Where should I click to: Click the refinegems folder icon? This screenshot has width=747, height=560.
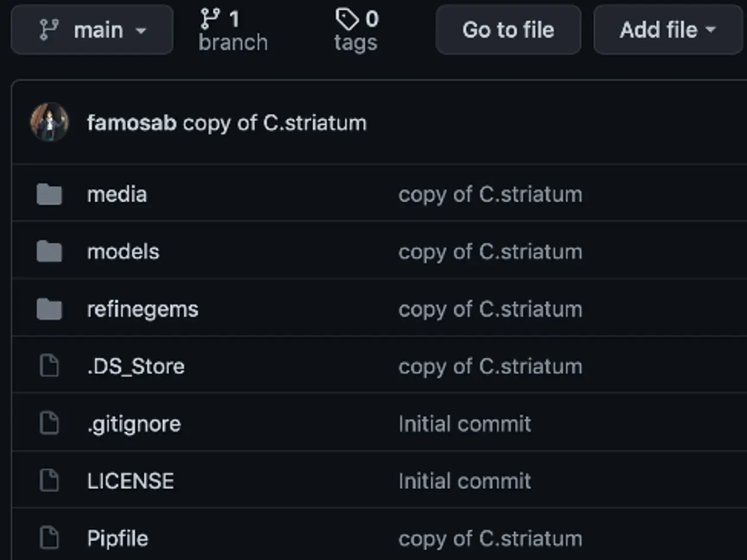tap(49, 309)
